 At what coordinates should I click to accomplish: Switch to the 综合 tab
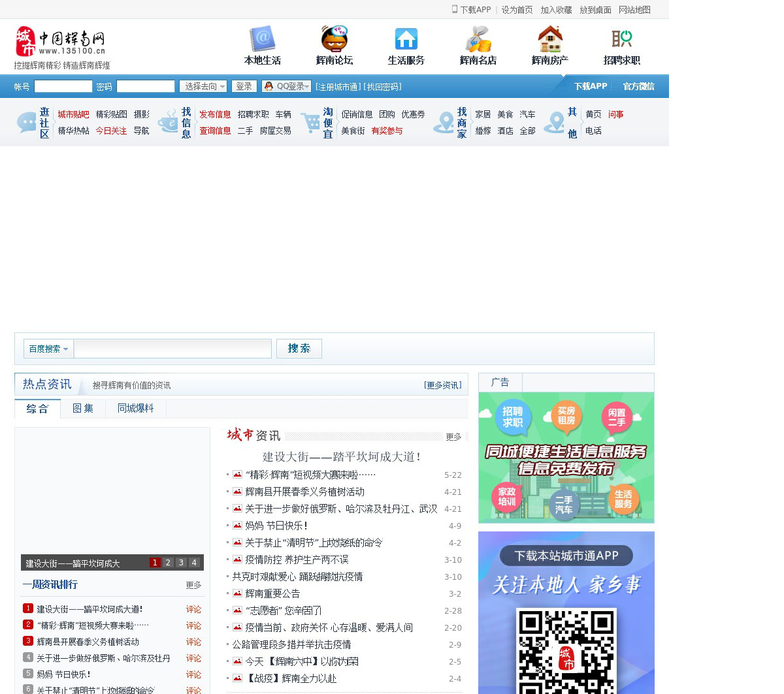37,409
